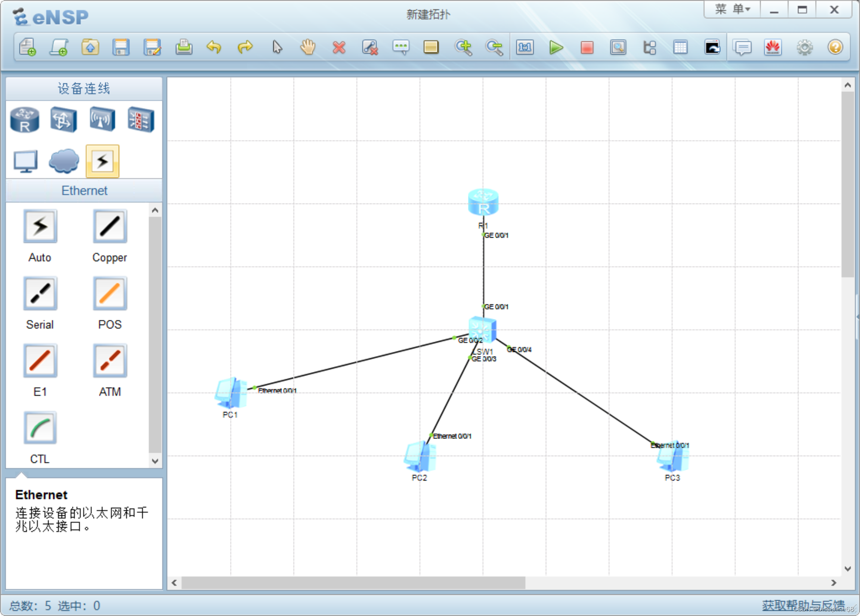
Task: Open the settings gear icon
Action: click(804, 47)
